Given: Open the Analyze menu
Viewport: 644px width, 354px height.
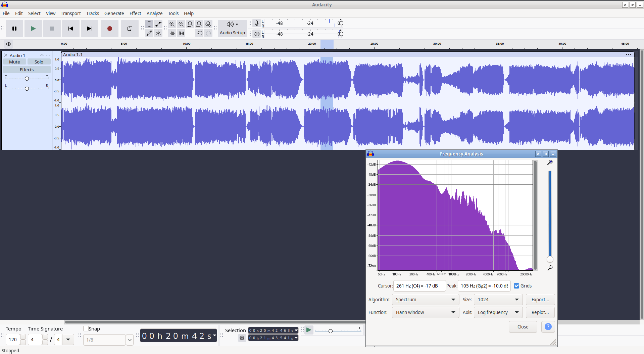Looking at the screenshot, I should click(x=154, y=13).
